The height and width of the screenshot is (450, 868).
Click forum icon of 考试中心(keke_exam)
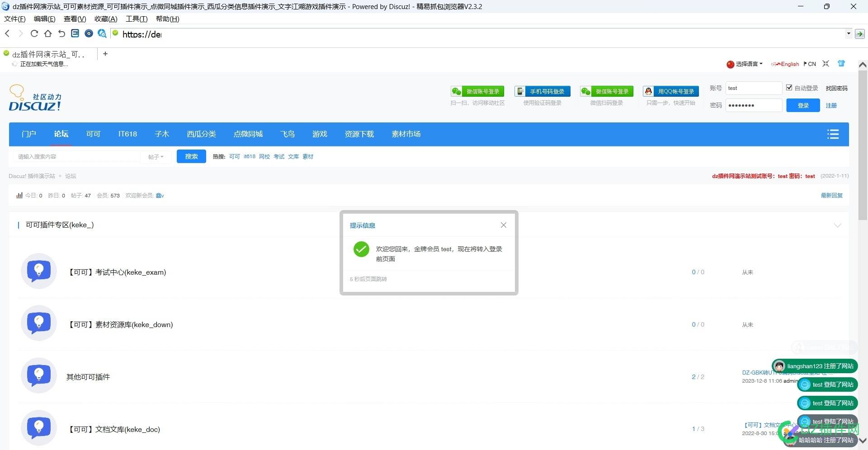(39, 271)
